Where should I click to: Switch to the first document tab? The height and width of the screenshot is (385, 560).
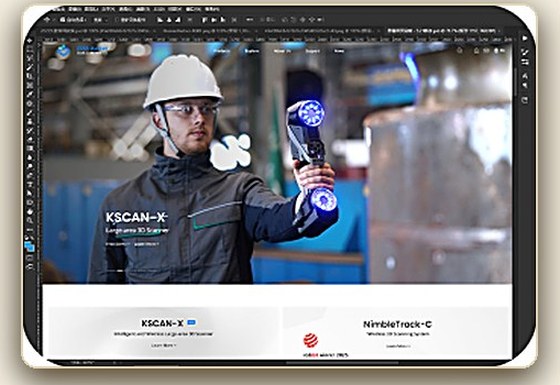pyautogui.click(x=95, y=31)
